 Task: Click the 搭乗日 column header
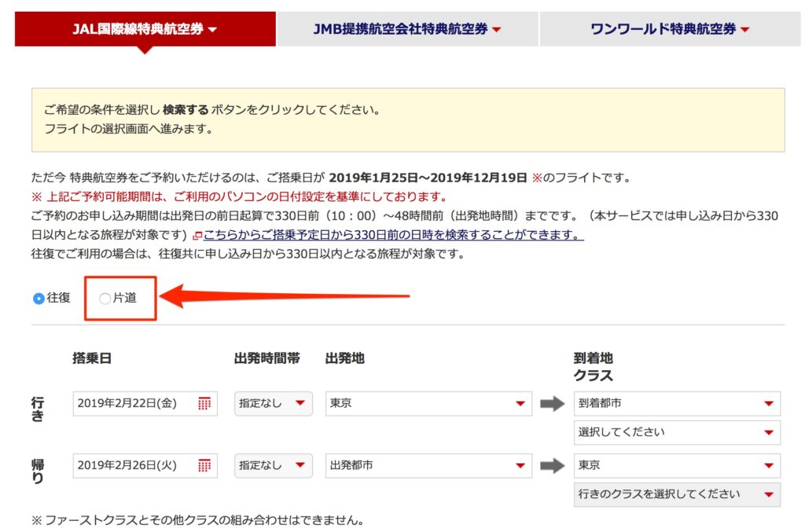pyautogui.click(x=92, y=358)
